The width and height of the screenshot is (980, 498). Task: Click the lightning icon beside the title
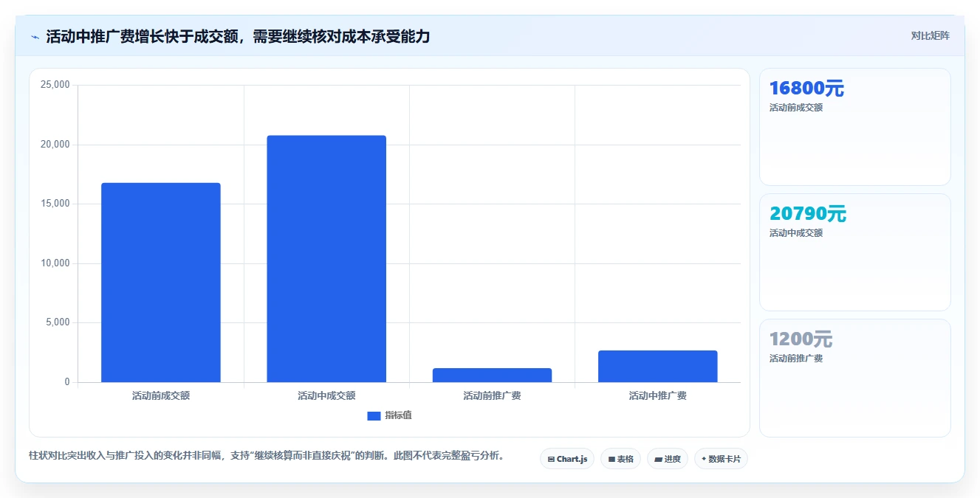(x=35, y=37)
